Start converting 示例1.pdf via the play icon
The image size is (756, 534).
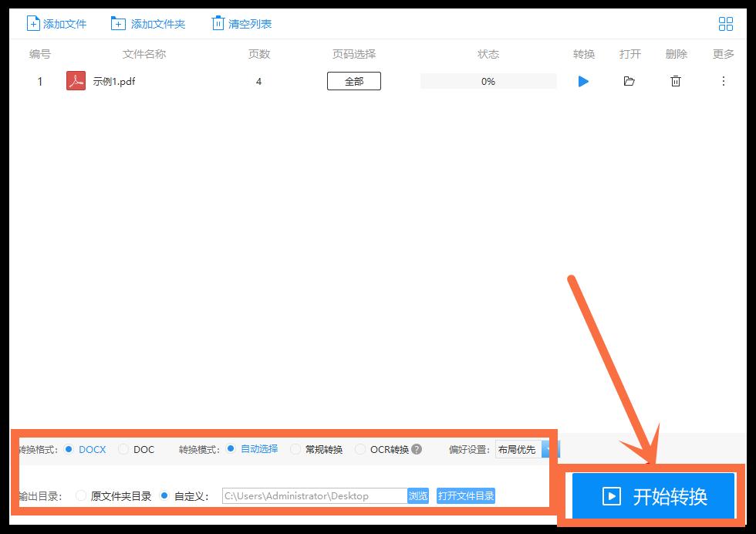pos(584,81)
